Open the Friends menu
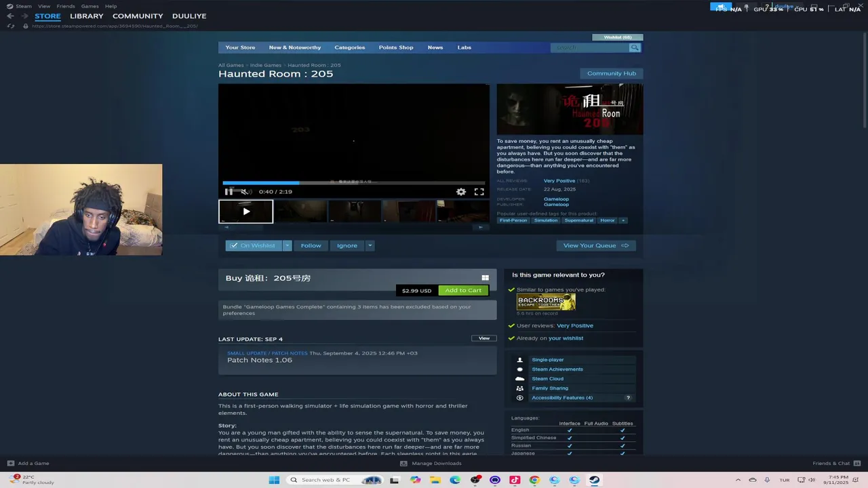 pyautogui.click(x=66, y=6)
